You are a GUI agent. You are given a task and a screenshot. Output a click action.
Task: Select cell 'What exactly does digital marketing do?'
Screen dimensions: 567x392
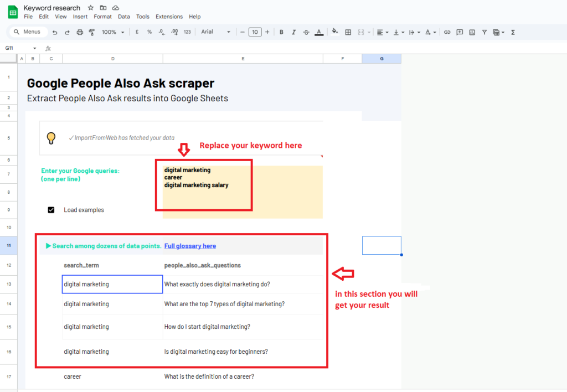(x=243, y=284)
